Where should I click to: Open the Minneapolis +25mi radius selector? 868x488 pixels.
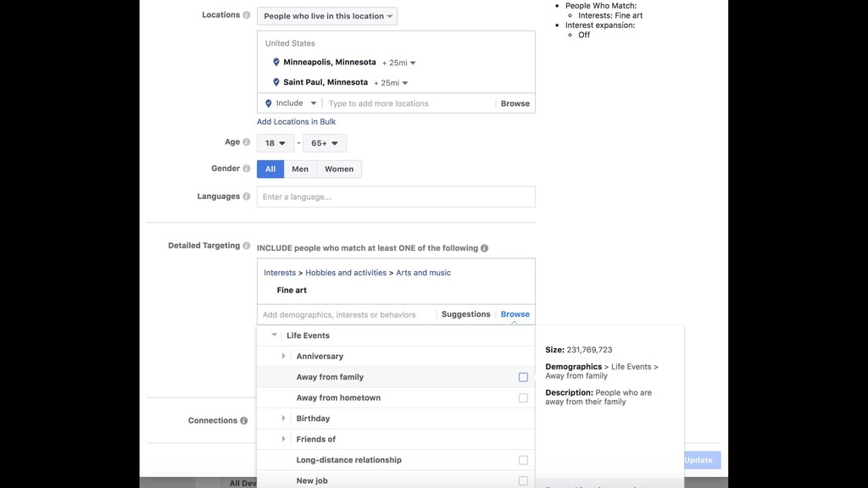tap(398, 63)
